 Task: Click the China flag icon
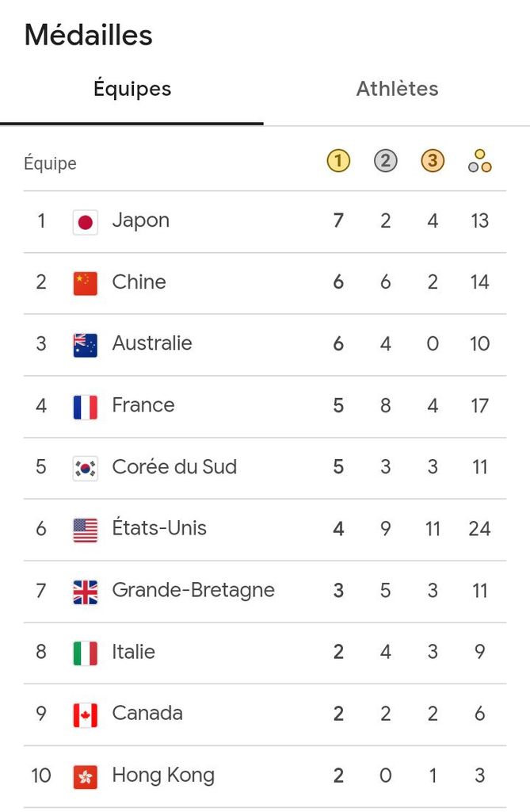[x=86, y=283]
